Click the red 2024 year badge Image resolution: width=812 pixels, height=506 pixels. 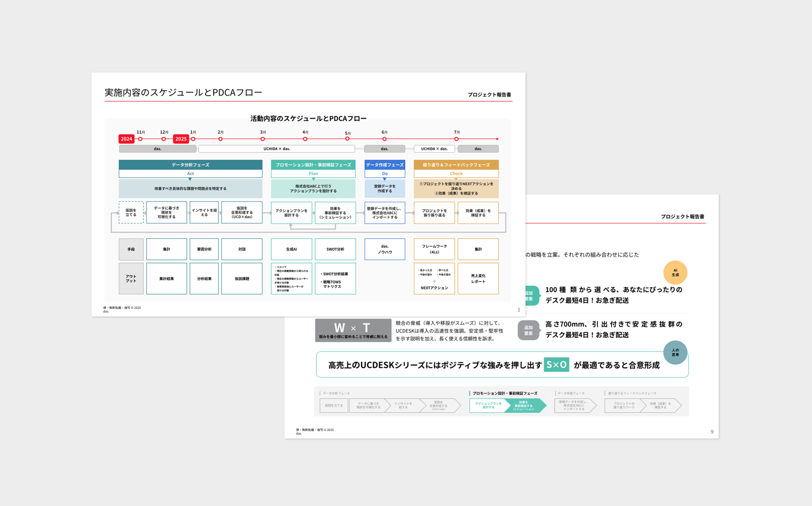pyautogui.click(x=126, y=139)
